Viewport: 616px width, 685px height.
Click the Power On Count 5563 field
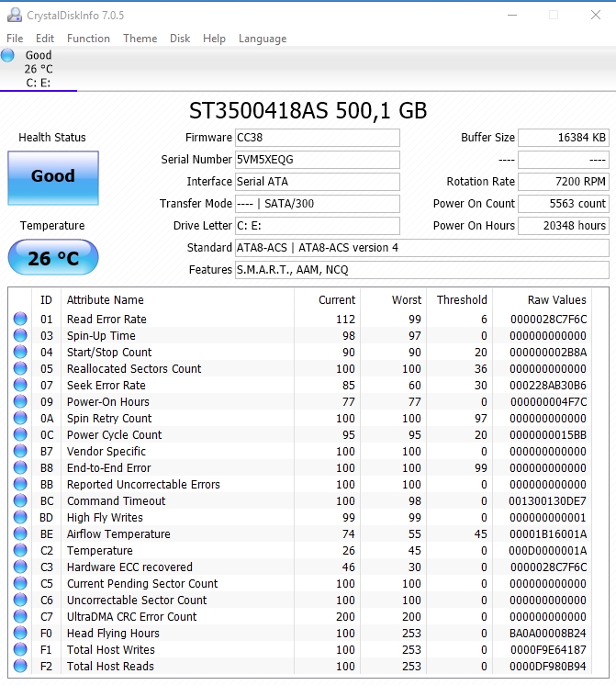coord(564,204)
